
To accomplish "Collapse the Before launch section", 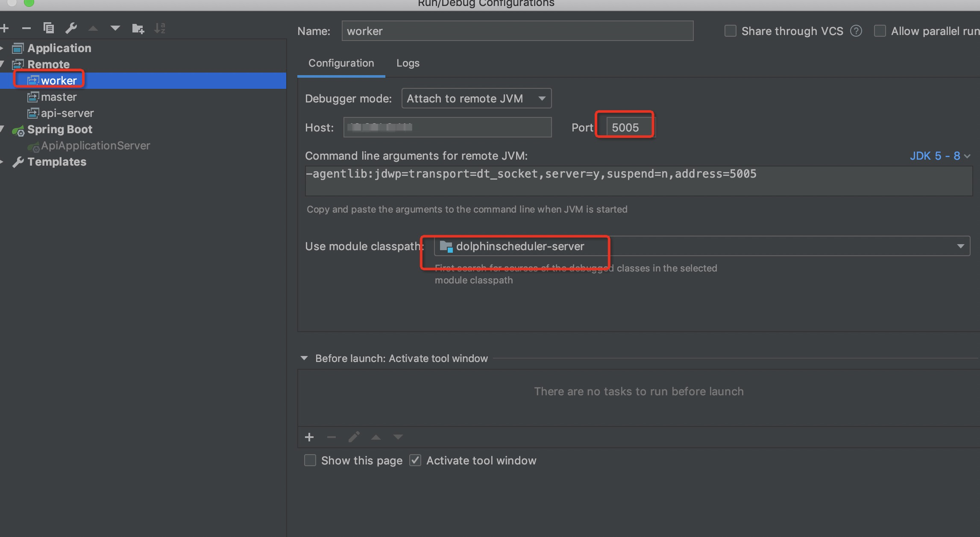I will [x=304, y=358].
